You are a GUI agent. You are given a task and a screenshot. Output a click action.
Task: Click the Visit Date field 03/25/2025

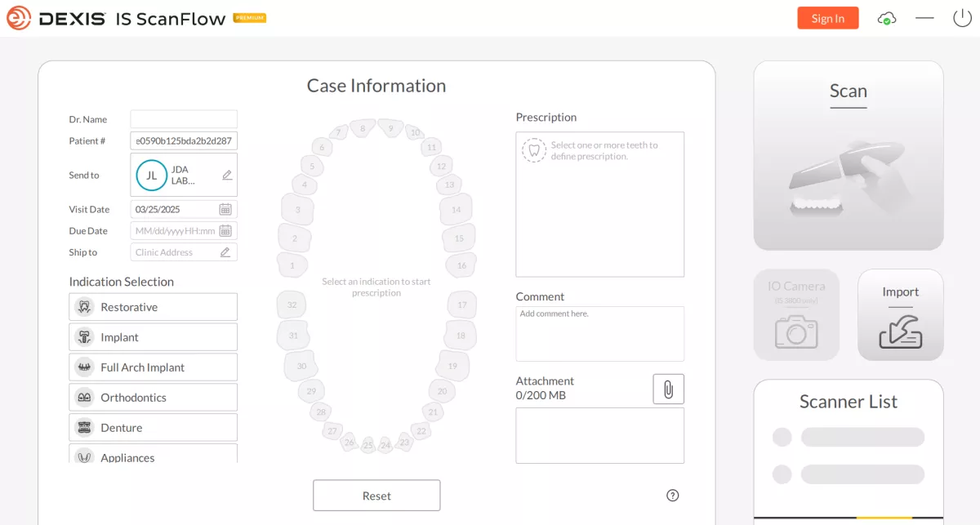coord(184,209)
